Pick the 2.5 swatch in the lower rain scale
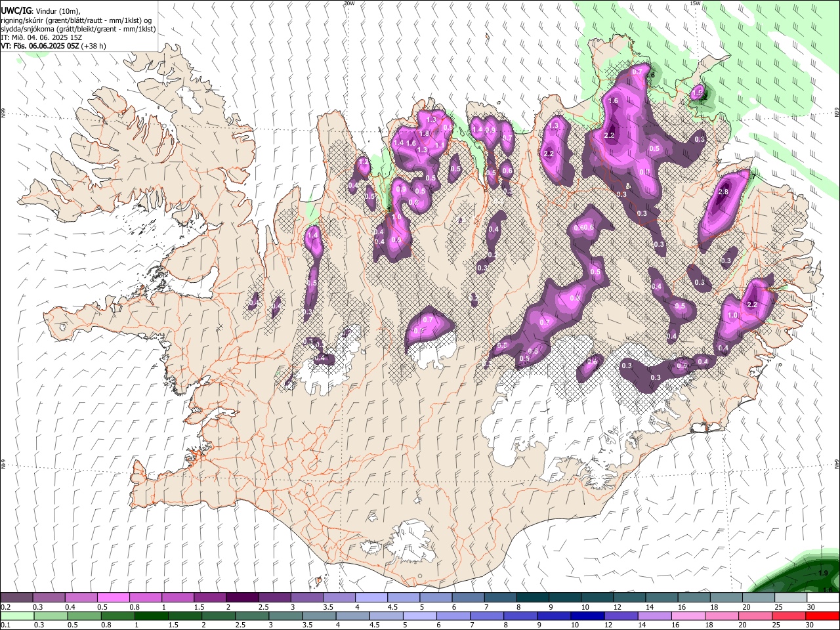Screen dimensions: 840x630 251,616
